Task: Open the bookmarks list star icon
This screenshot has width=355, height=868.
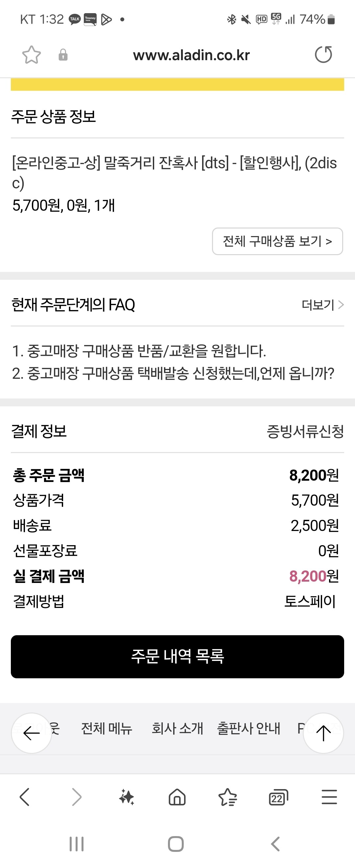Action: (x=228, y=797)
